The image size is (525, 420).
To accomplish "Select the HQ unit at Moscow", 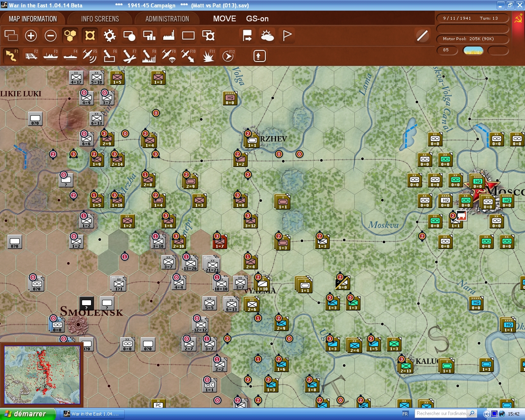I will 478,181.
